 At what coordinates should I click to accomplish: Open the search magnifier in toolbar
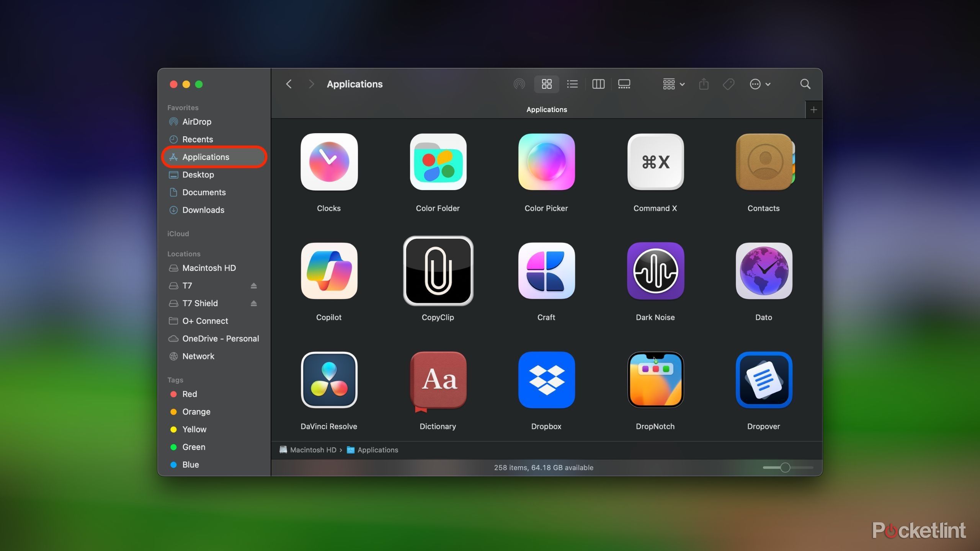click(805, 84)
